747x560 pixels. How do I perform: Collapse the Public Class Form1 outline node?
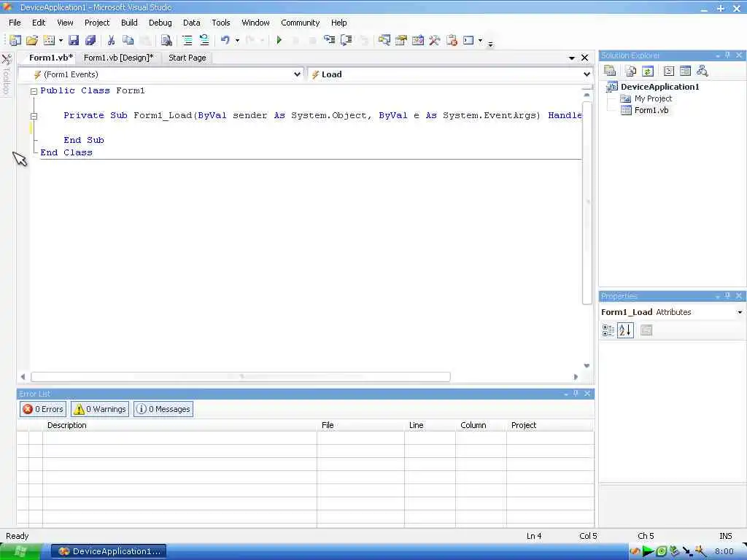tap(34, 91)
